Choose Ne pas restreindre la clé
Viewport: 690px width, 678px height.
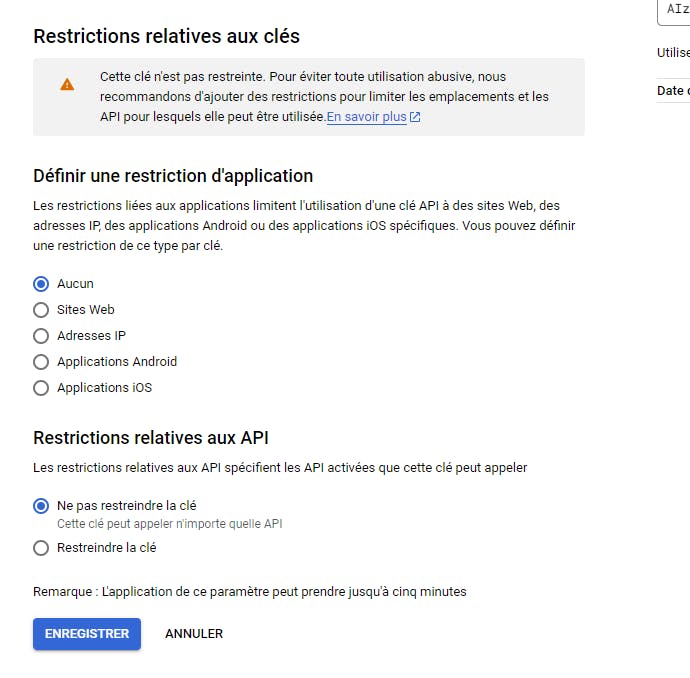41,506
